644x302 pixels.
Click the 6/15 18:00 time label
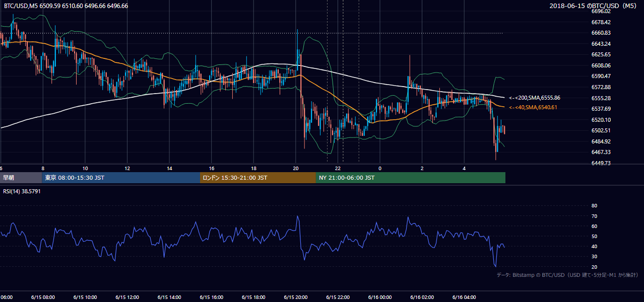pos(253,297)
